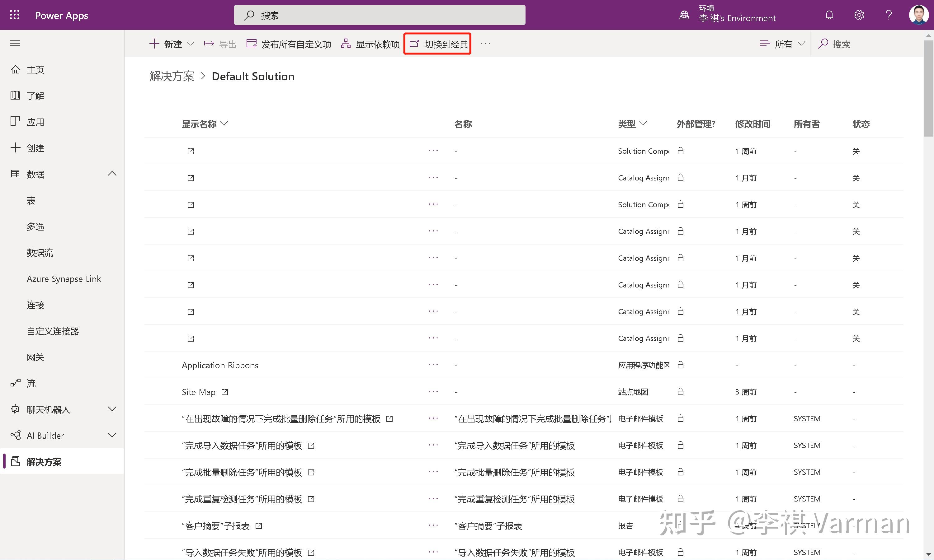Click the top 搜索 input field
The image size is (934, 560).
[x=380, y=15]
